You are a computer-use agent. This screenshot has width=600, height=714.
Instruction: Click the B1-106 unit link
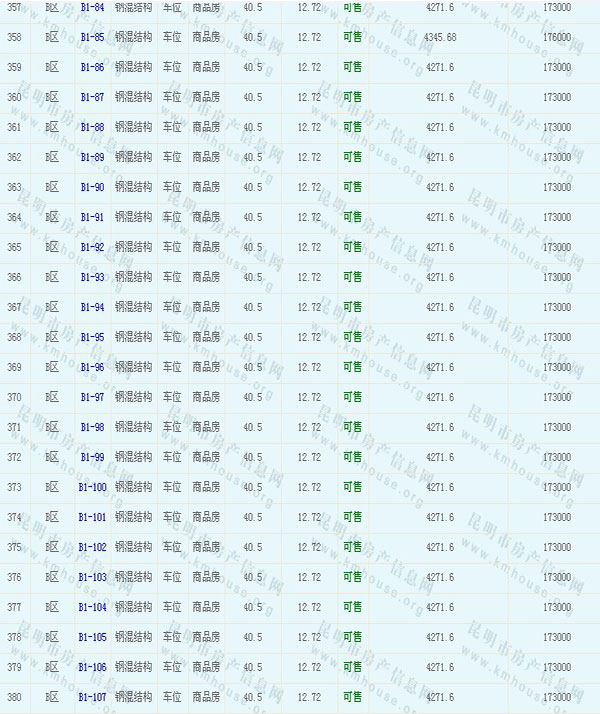(92, 667)
